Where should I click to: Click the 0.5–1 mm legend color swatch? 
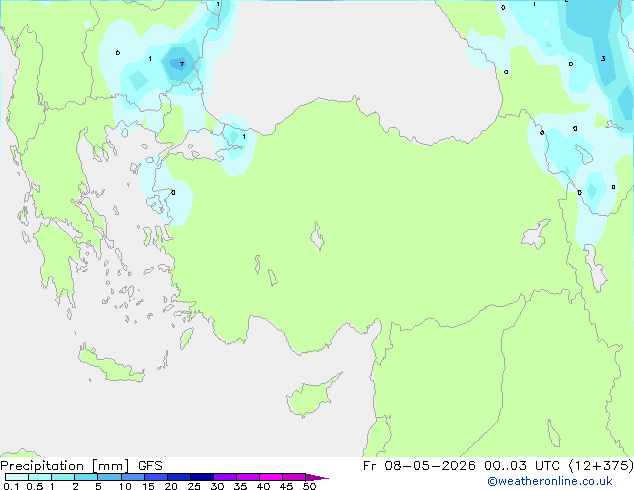[x=40, y=477]
